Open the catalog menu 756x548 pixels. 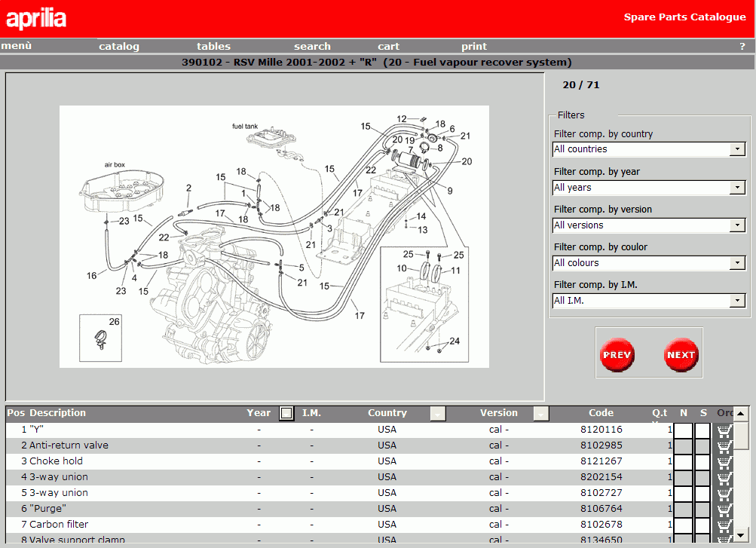coord(119,46)
